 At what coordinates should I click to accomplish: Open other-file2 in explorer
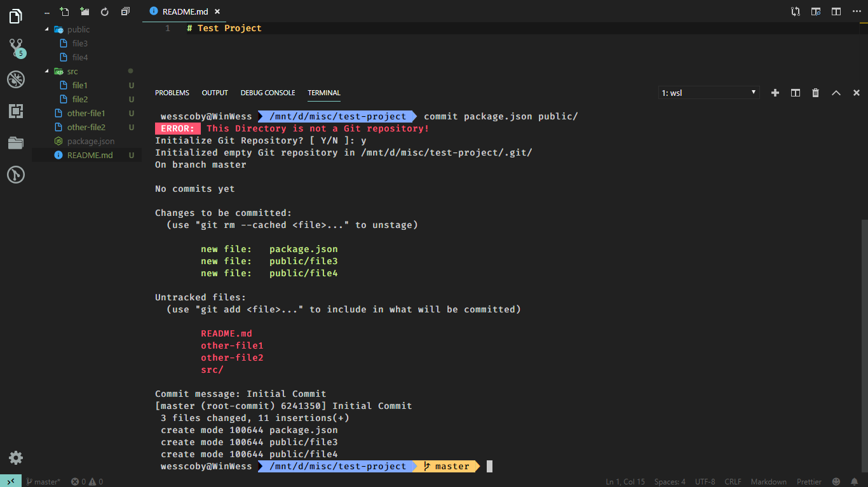click(86, 127)
